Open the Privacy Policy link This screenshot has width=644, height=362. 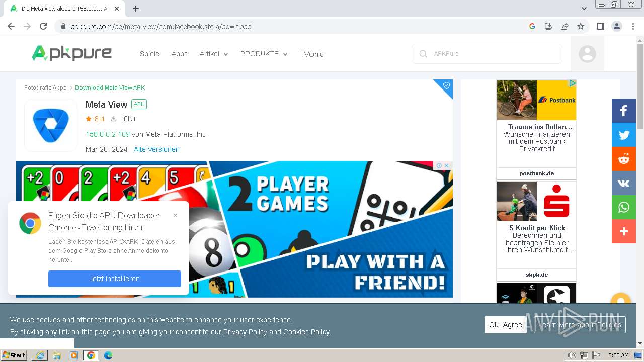(x=245, y=332)
